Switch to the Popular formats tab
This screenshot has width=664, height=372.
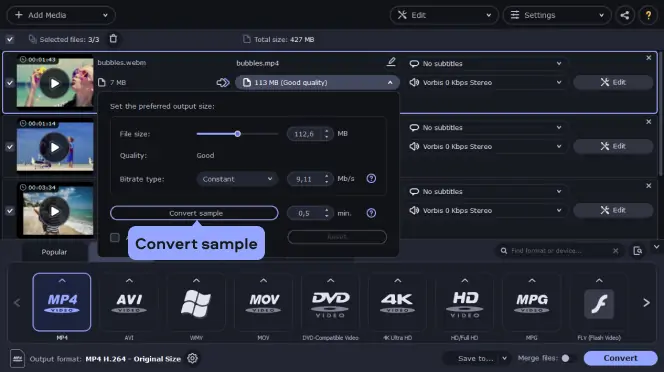(x=54, y=252)
